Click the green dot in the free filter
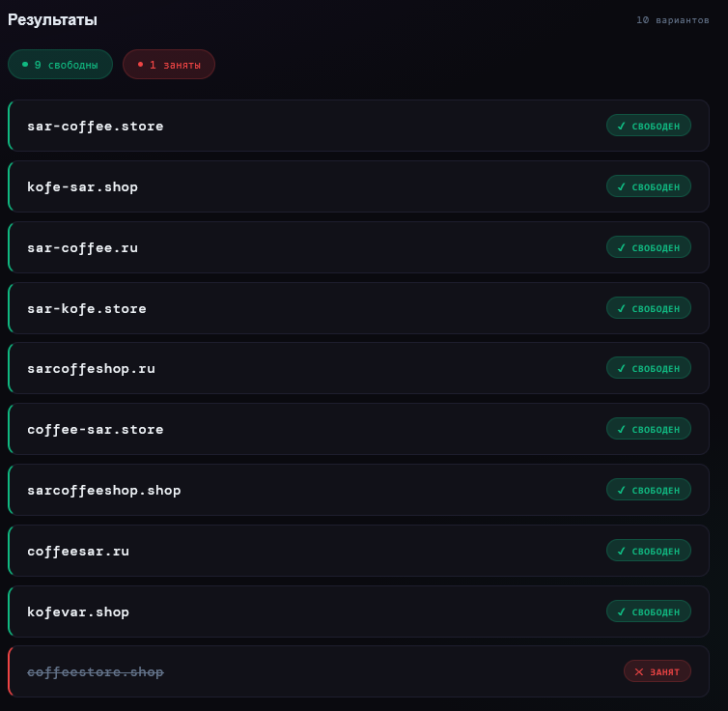 (x=25, y=64)
